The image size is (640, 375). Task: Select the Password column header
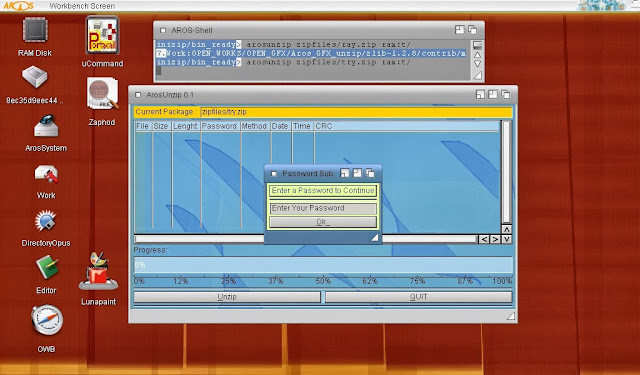tap(220, 126)
